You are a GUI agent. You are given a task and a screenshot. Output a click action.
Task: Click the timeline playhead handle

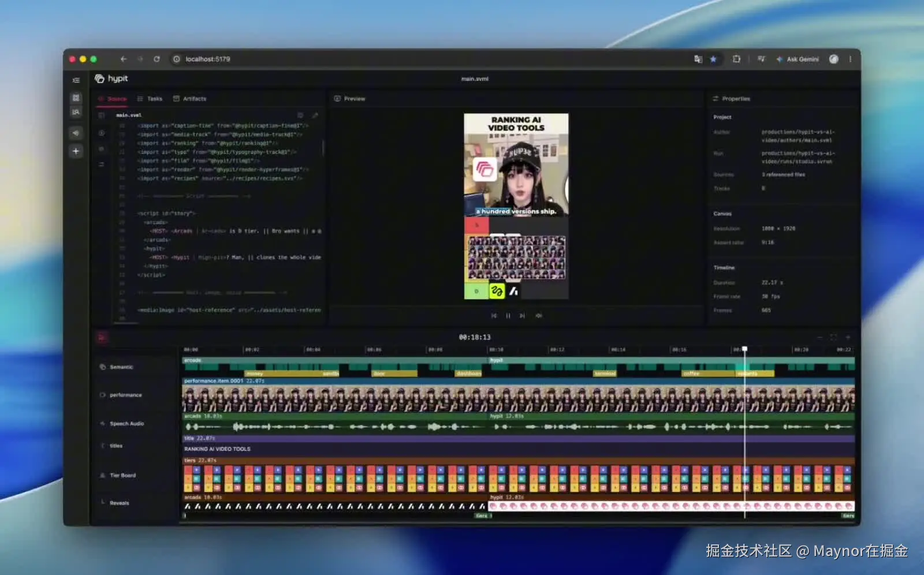(744, 349)
